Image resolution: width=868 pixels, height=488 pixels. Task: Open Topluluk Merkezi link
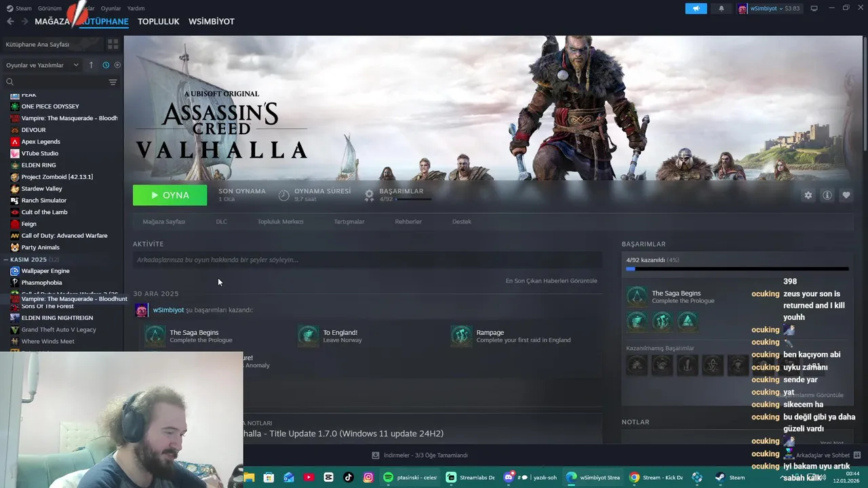tap(280, 222)
